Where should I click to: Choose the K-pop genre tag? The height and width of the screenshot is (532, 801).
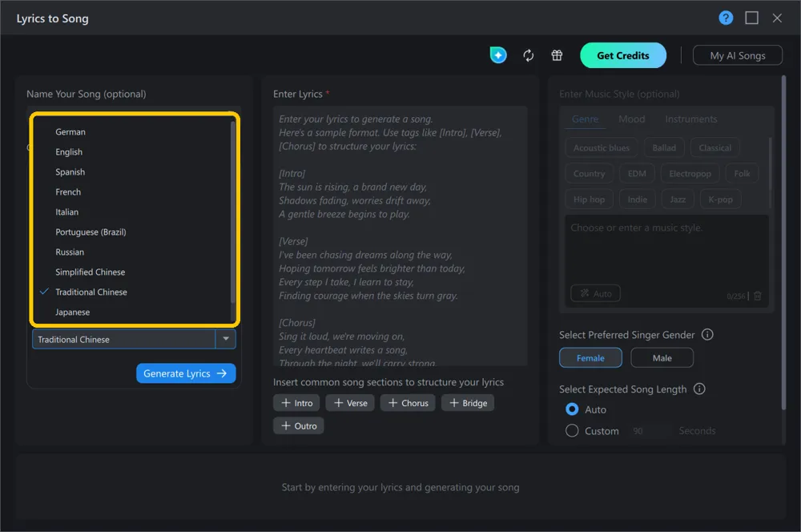720,199
